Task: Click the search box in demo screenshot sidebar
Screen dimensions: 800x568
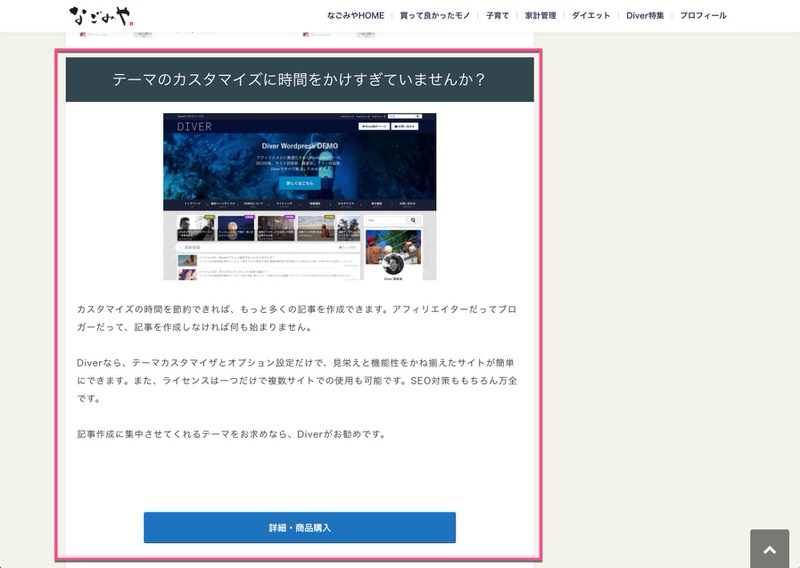Action: point(386,219)
